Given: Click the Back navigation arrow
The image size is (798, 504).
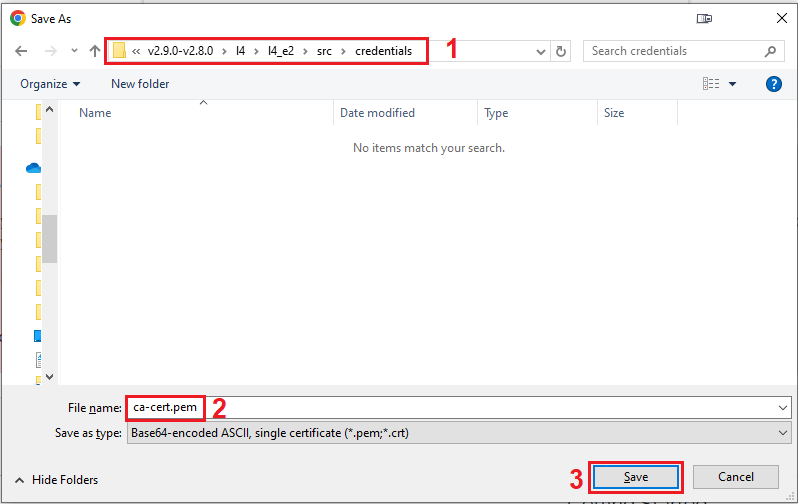Looking at the screenshot, I should pyautogui.click(x=20, y=51).
